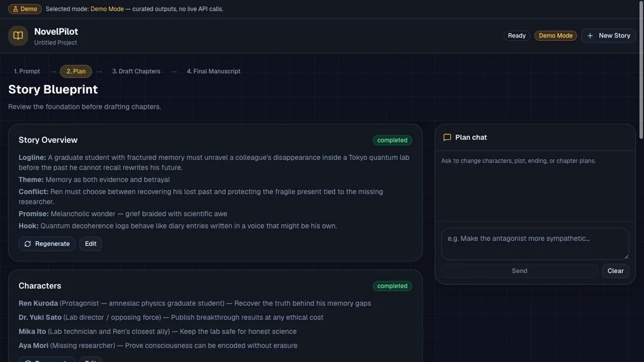This screenshot has height=362, width=644.
Task: Click the NovelPilot book logo icon
Action: tap(18, 36)
